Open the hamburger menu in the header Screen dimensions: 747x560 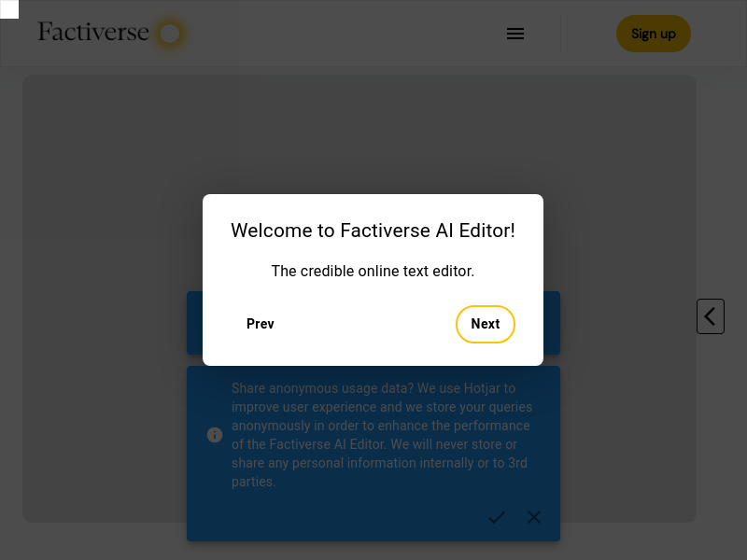(x=515, y=34)
